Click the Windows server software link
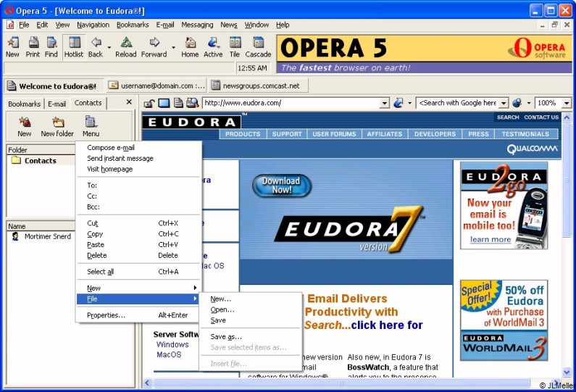 pos(172,345)
